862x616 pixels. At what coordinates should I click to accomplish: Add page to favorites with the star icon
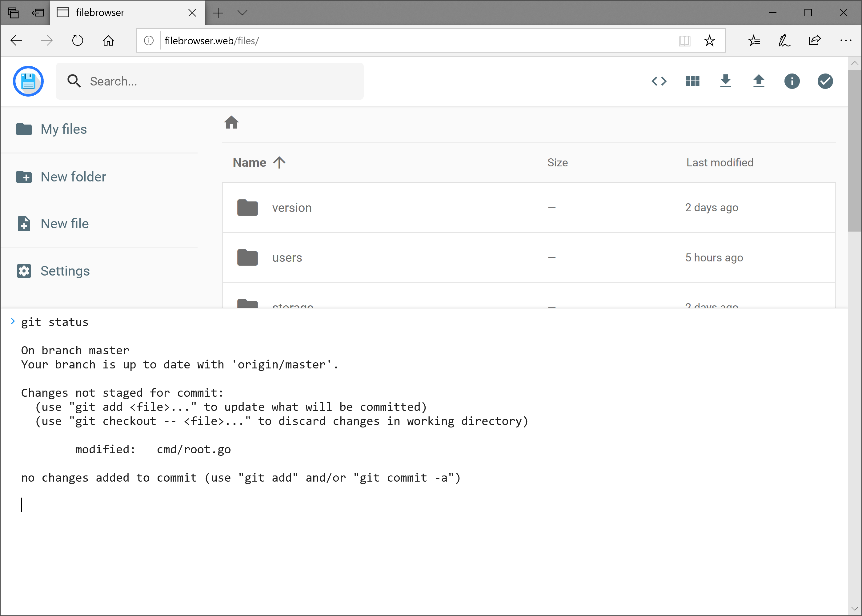709,41
